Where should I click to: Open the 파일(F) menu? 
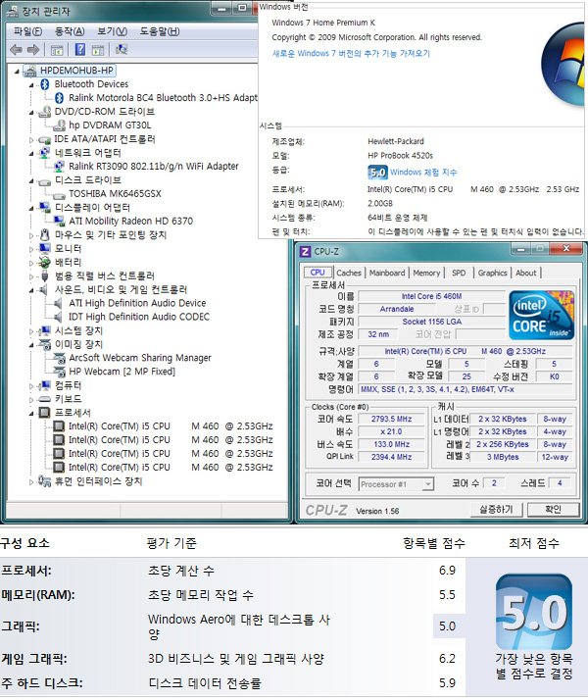(x=26, y=30)
